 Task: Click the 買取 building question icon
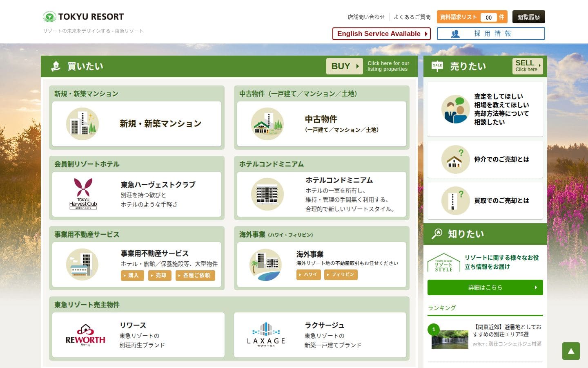pos(456,201)
